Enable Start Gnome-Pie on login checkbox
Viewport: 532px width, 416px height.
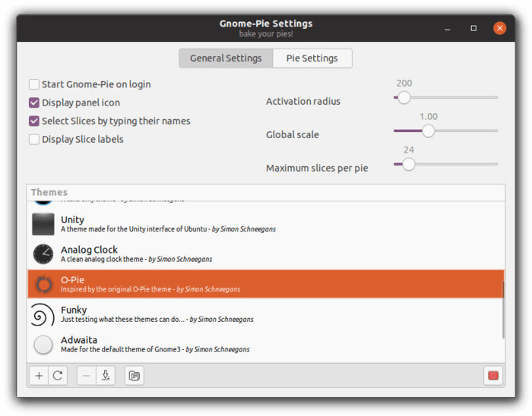[34, 84]
